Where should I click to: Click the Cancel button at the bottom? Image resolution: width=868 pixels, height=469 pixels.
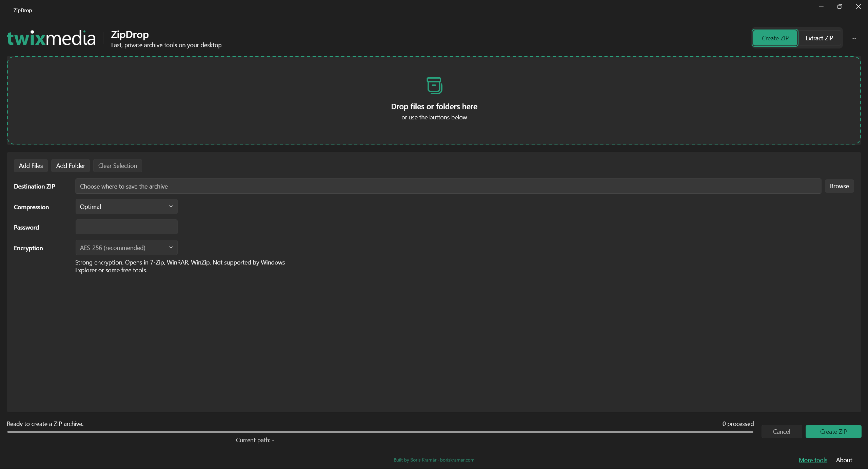click(x=782, y=431)
